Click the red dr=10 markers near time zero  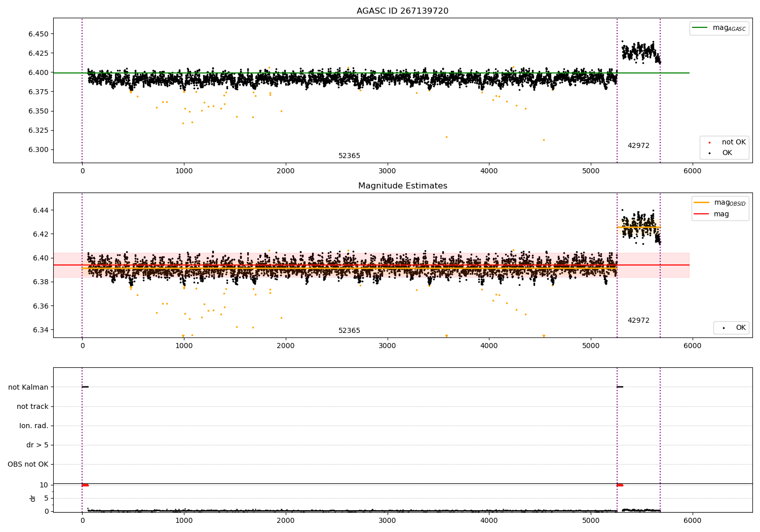pyautogui.click(x=85, y=485)
